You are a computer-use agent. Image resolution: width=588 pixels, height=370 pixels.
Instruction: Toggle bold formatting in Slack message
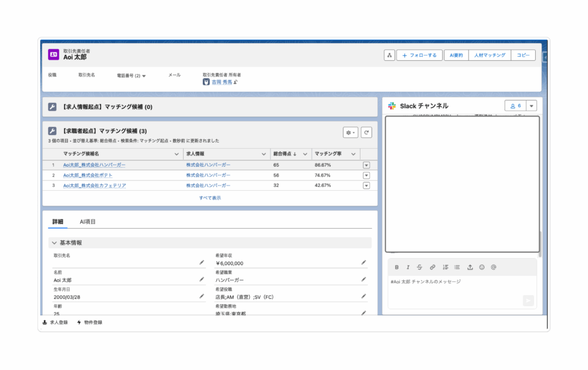pyautogui.click(x=396, y=267)
